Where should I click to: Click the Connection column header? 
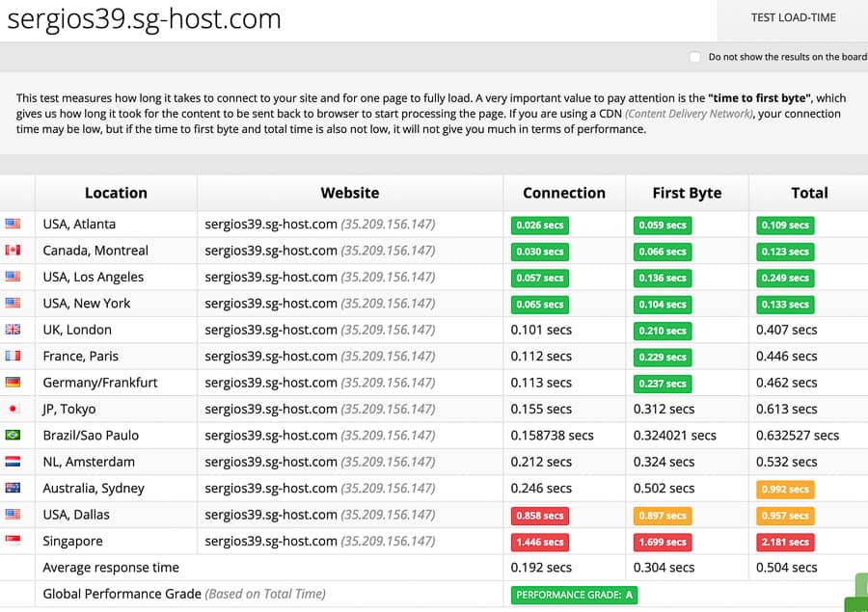click(564, 193)
